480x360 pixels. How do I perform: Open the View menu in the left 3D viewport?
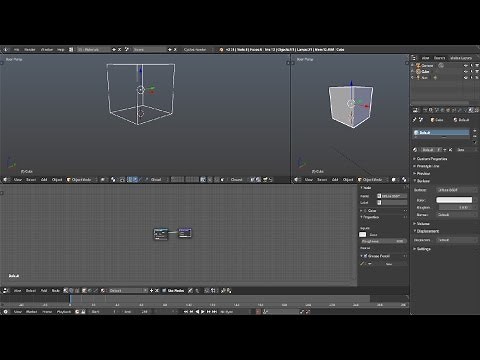[x=18, y=180]
